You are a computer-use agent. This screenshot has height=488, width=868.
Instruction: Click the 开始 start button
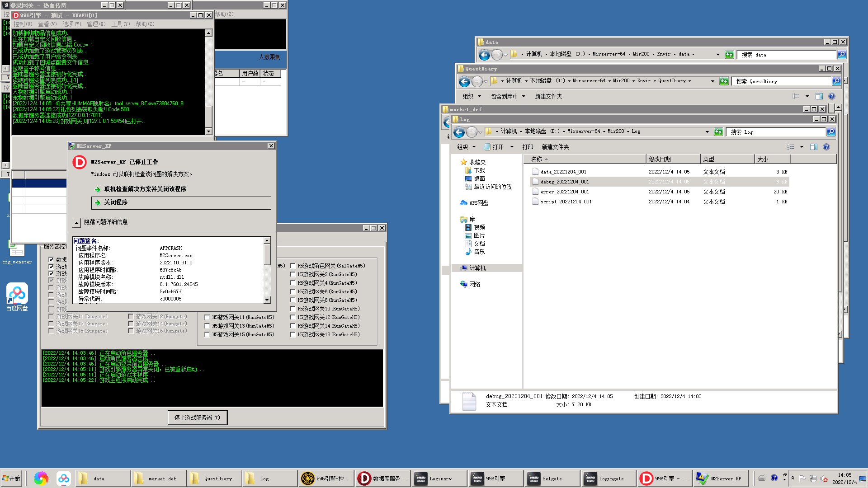coord(12,478)
